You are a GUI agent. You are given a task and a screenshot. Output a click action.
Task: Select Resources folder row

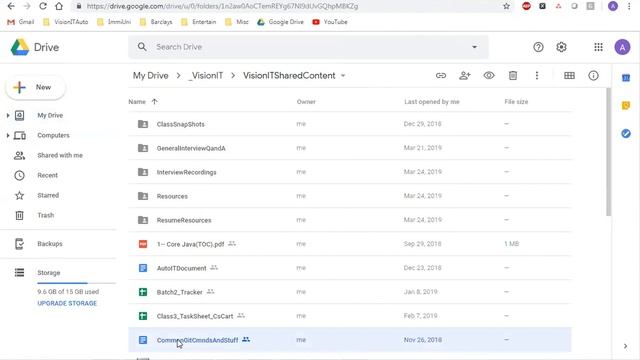click(350, 196)
